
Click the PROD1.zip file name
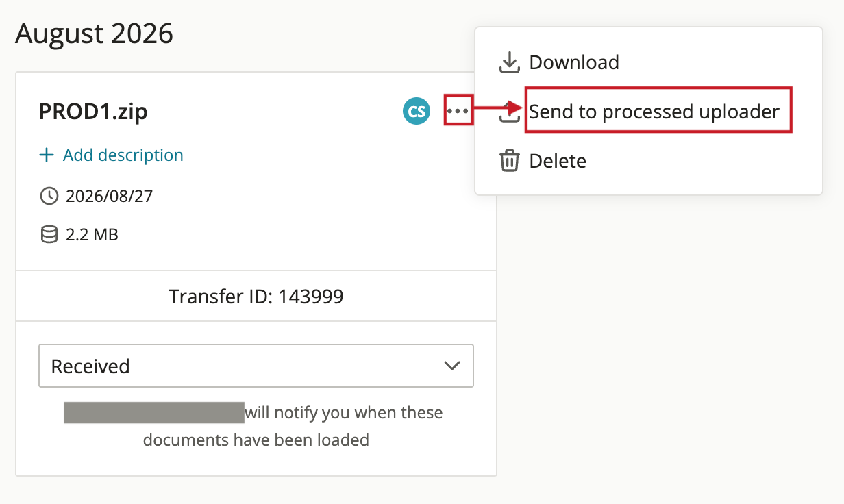click(93, 111)
